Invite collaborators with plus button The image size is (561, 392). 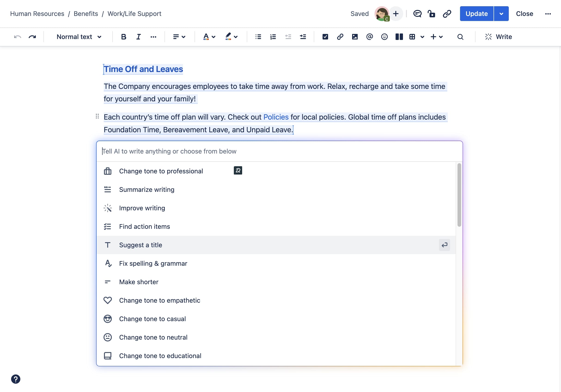coord(396,14)
